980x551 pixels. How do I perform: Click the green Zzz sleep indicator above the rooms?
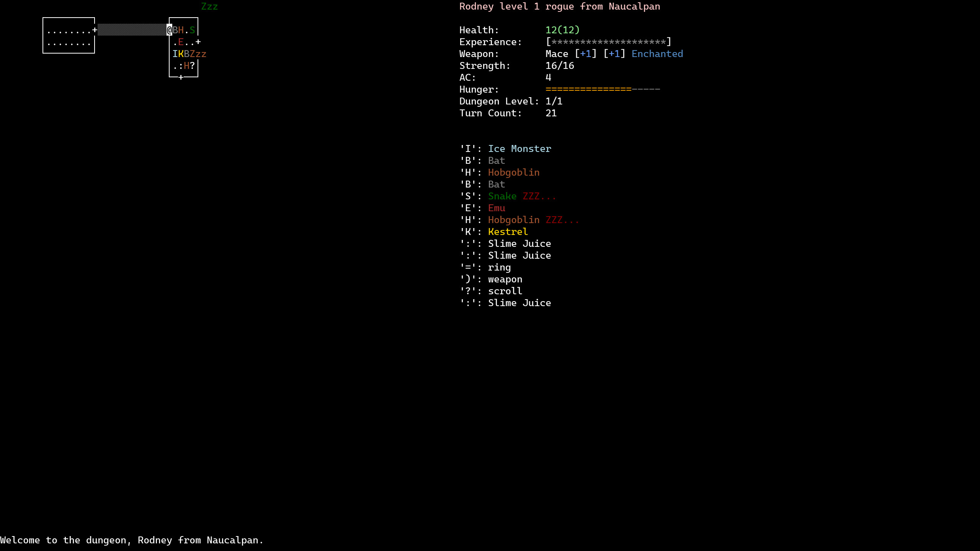point(210,7)
